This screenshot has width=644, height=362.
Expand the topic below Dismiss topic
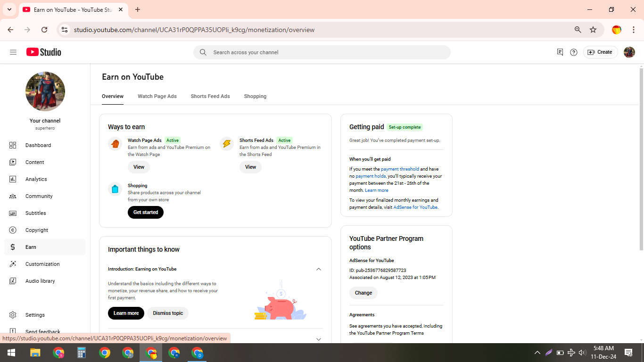coord(319,339)
